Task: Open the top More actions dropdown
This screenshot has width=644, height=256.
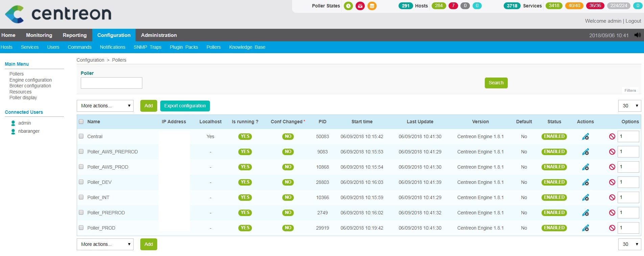Action: coord(105,106)
